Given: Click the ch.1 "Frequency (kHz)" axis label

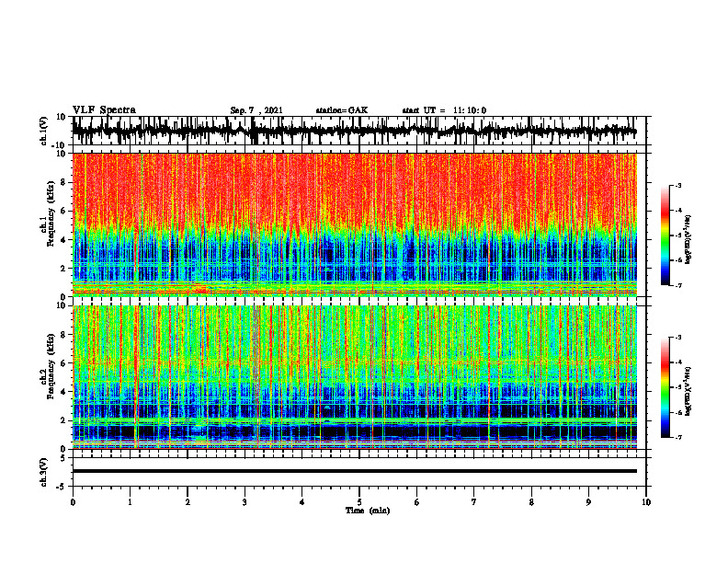Looking at the screenshot, I should (51, 213).
